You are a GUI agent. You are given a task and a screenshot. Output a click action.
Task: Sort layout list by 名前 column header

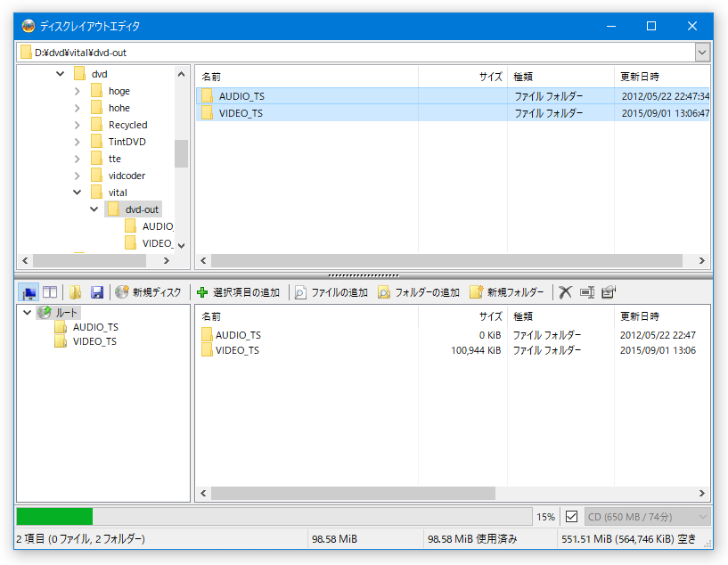307,316
